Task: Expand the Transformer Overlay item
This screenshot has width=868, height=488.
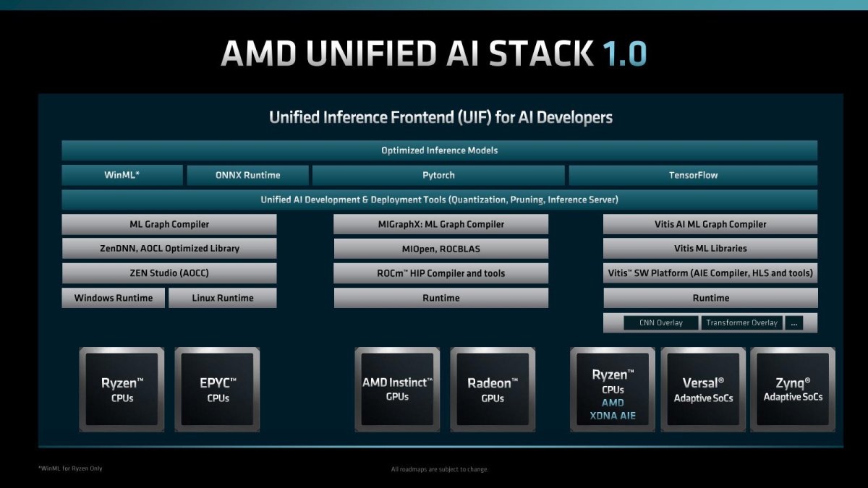Action: coord(742,322)
